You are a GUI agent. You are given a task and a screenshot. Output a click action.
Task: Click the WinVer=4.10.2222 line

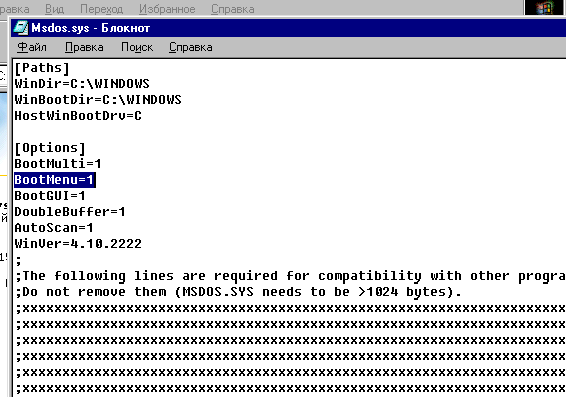click(x=78, y=244)
